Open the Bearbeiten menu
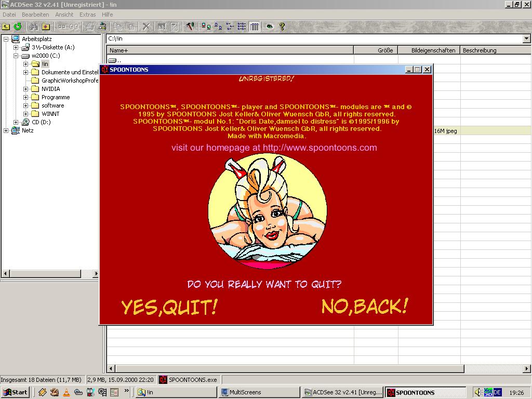Screen dimensions: 532x399 (x=35, y=15)
